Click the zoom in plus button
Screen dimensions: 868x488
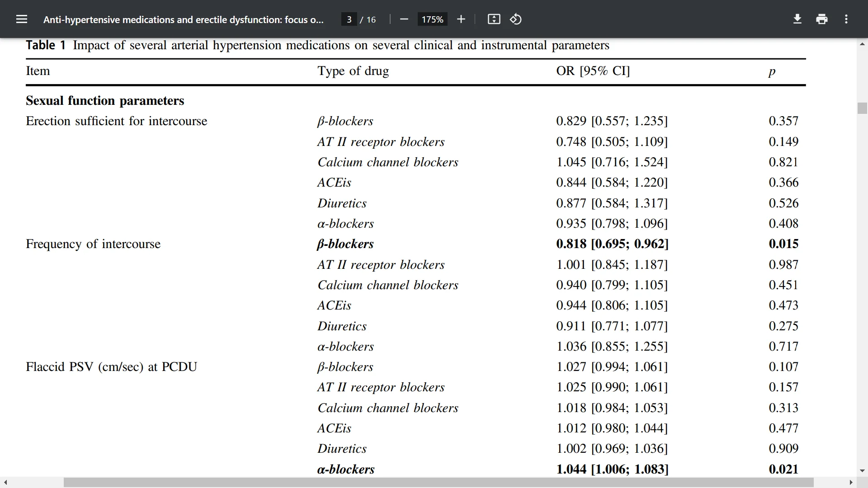[x=461, y=19]
